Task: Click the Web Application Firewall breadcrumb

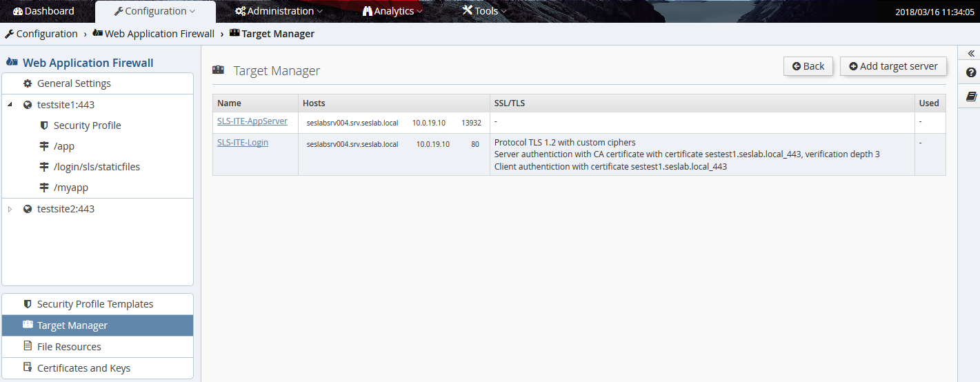Action: pos(159,34)
